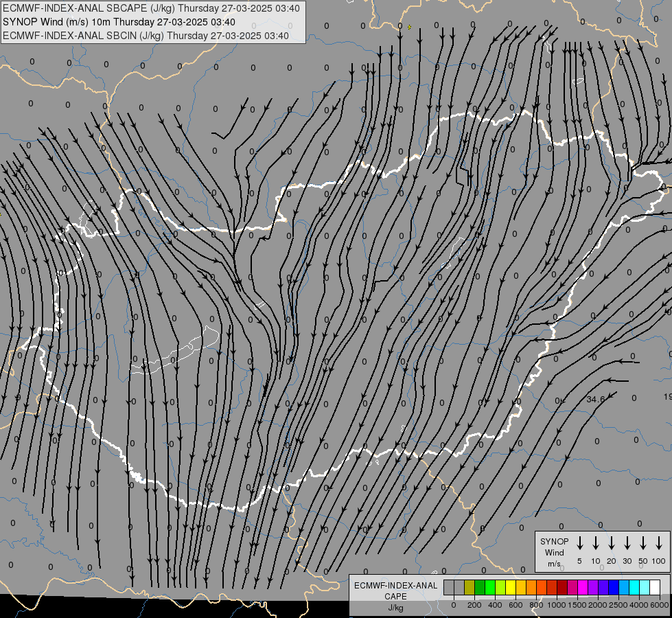Screen dimensions: 672x618
Task: Pick the bright green swatch before 400
Action: [x=490, y=587]
